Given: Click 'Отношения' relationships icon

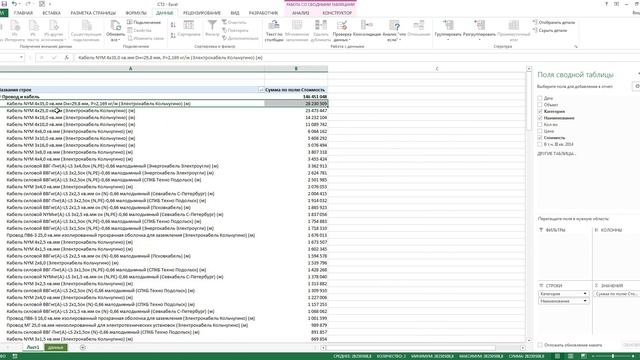Looking at the screenshot, I should click(419, 25).
